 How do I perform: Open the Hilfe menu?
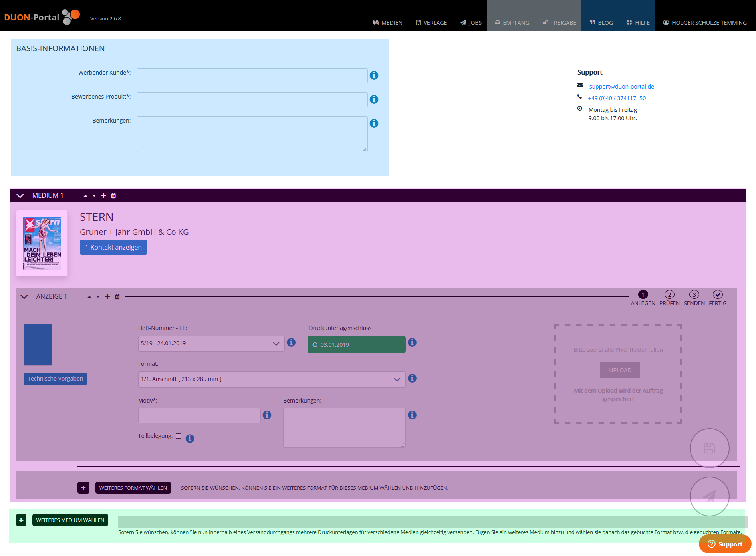(638, 22)
